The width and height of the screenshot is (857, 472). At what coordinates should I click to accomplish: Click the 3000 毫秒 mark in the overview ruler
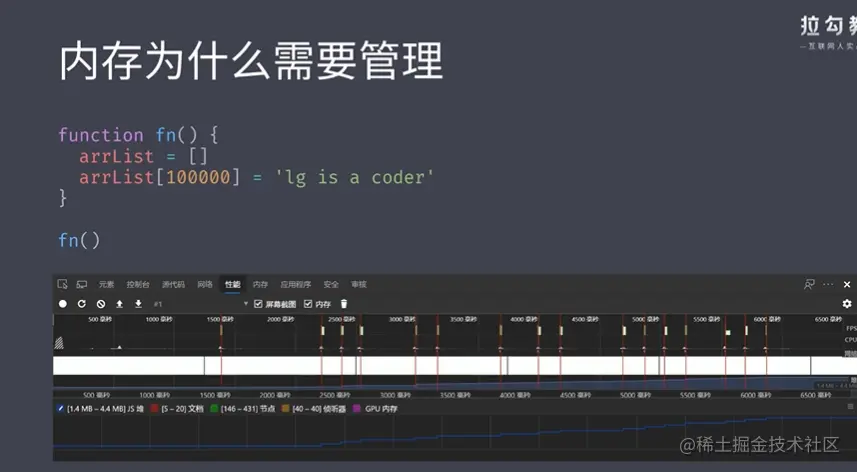click(402, 319)
